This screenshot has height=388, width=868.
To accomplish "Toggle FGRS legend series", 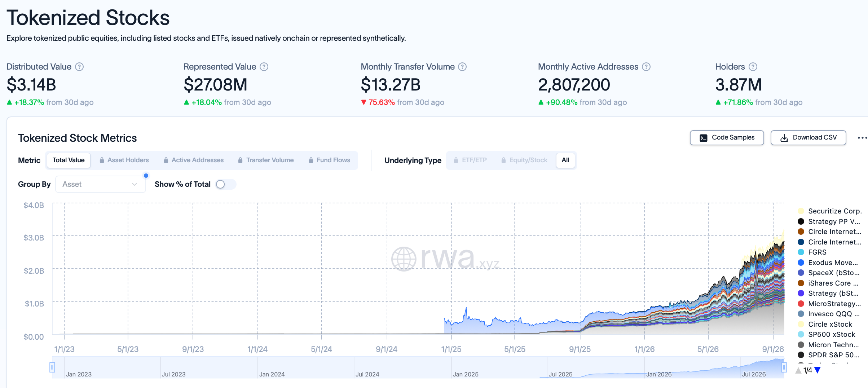I will pyautogui.click(x=812, y=252).
